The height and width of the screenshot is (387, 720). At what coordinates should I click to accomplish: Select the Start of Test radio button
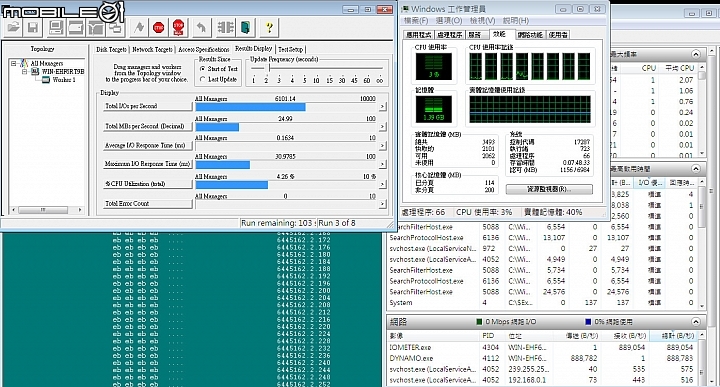(x=202, y=69)
